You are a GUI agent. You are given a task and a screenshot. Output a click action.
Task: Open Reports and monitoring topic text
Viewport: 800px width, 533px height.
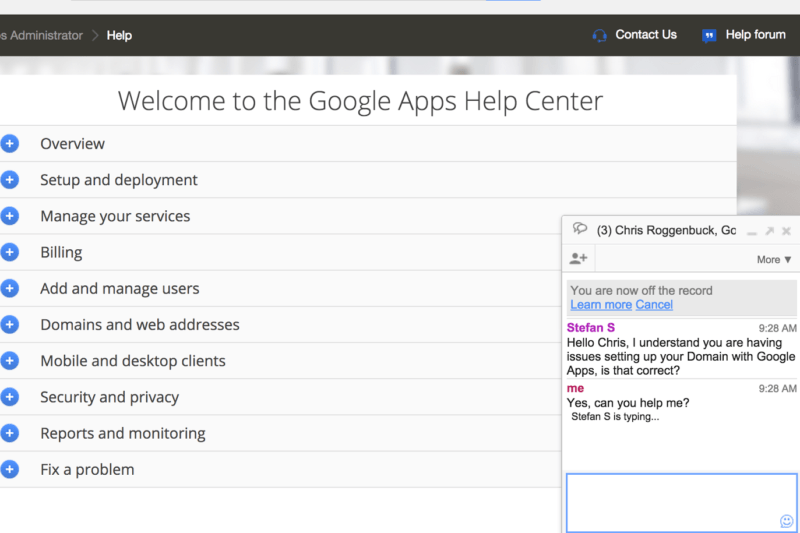123,434
